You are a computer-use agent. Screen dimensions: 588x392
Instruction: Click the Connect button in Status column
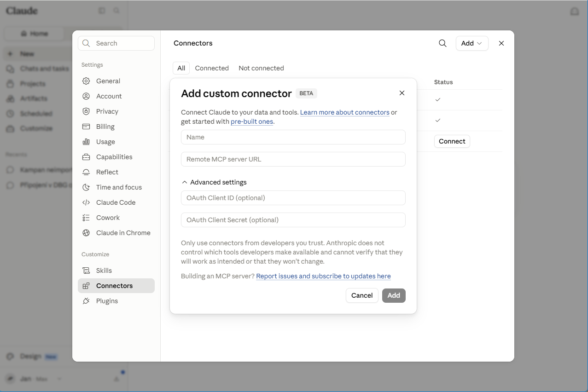click(x=452, y=141)
